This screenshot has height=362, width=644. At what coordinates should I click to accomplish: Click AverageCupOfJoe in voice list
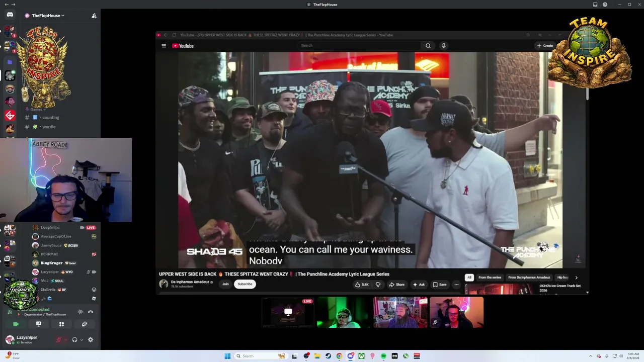coord(56,236)
